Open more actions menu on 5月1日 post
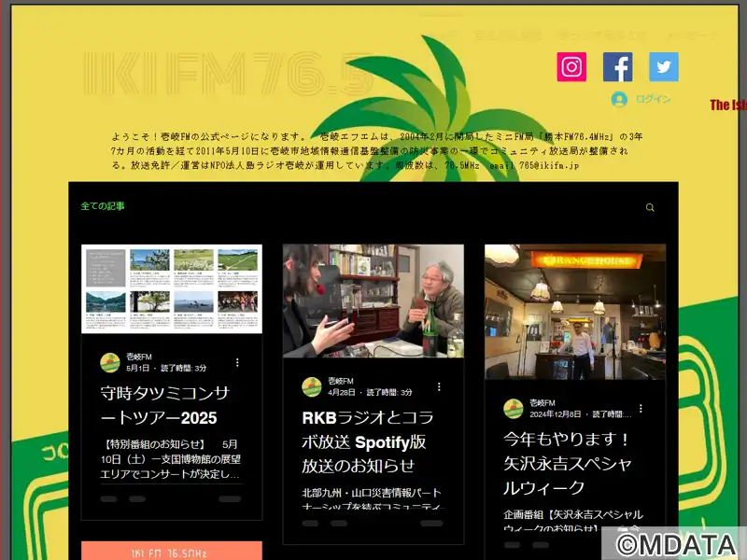 (237, 362)
